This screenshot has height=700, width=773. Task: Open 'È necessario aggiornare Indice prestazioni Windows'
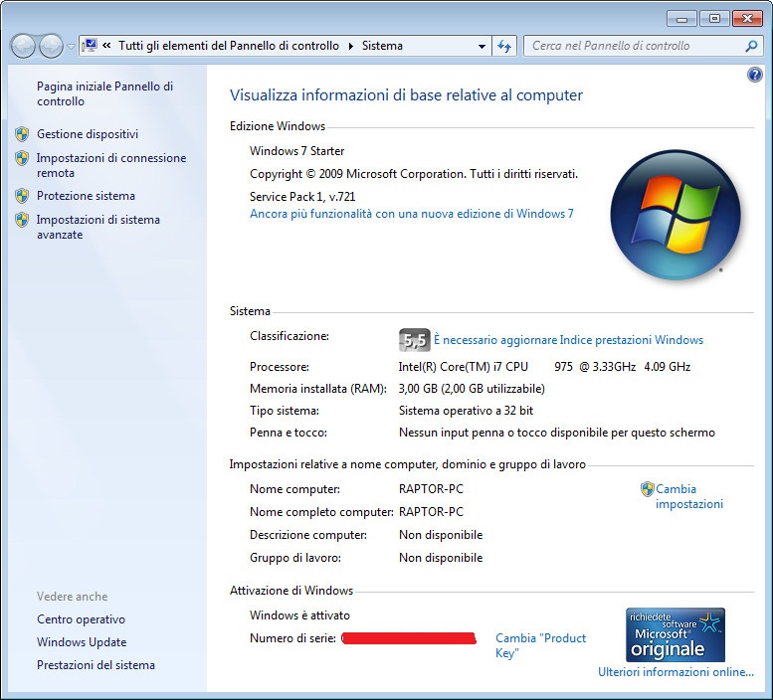point(568,340)
